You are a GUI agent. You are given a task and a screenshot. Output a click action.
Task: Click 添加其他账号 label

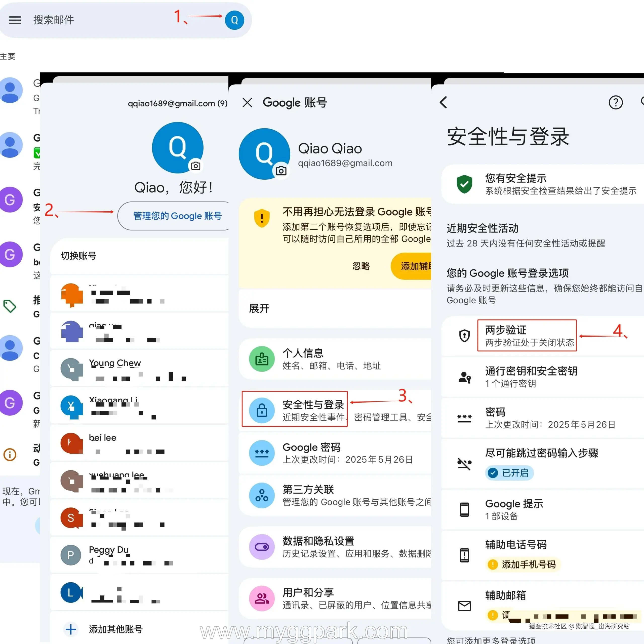pyautogui.click(x=116, y=629)
